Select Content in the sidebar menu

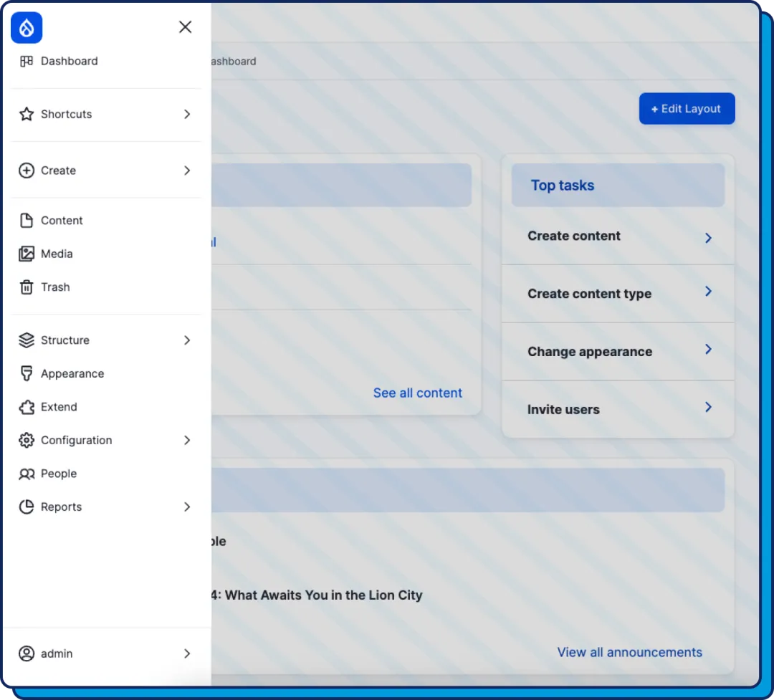[62, 220]
